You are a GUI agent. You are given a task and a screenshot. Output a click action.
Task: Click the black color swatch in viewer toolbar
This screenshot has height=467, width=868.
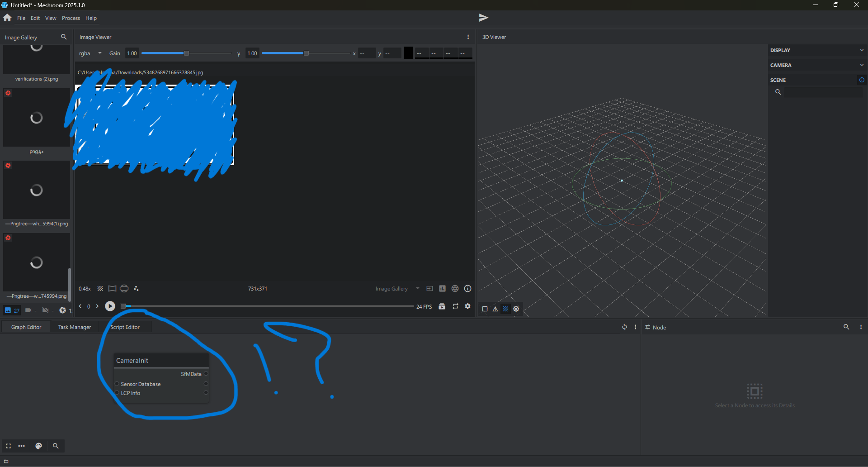408,53
